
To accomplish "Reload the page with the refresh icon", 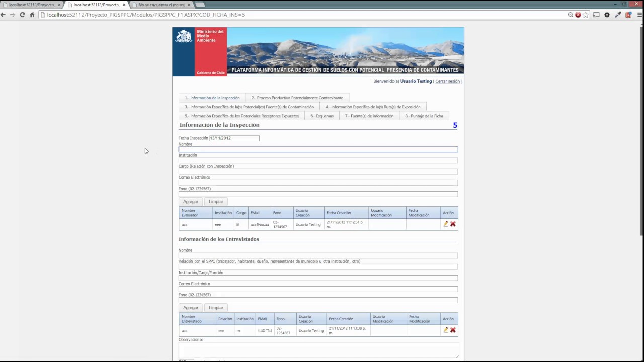I will tap(22, 15).
